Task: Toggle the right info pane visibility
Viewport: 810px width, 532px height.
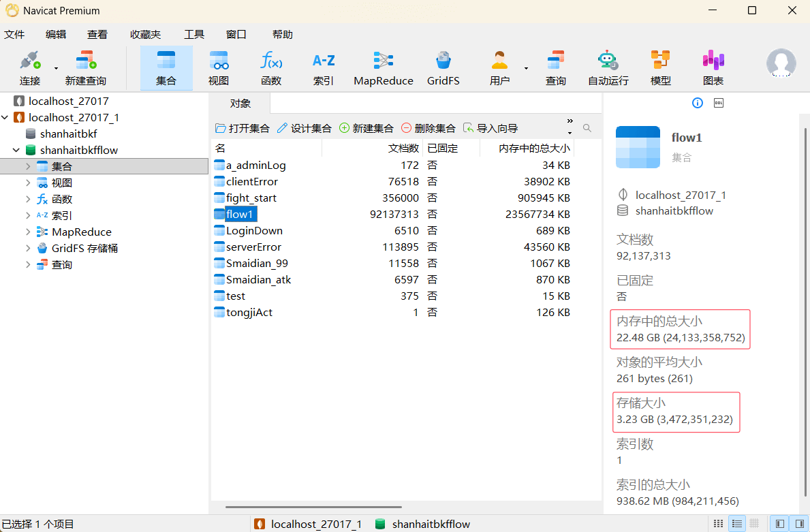Action: 800,524
